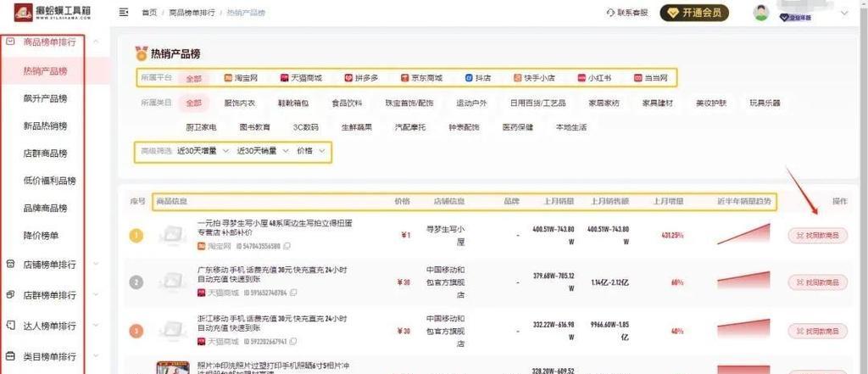868x374 pixels.
Task: Filter platform by 小红书
Action: (594, 78)
